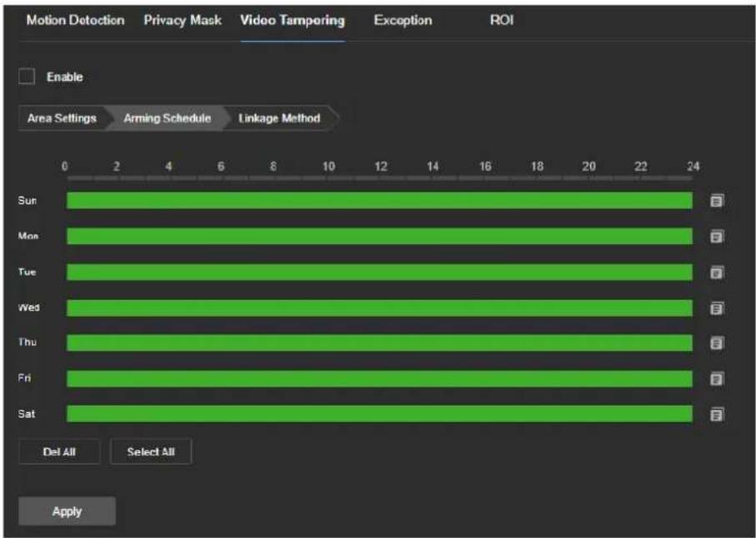
Task: Select the Fri green schedule bar
Action: point(379,379)
